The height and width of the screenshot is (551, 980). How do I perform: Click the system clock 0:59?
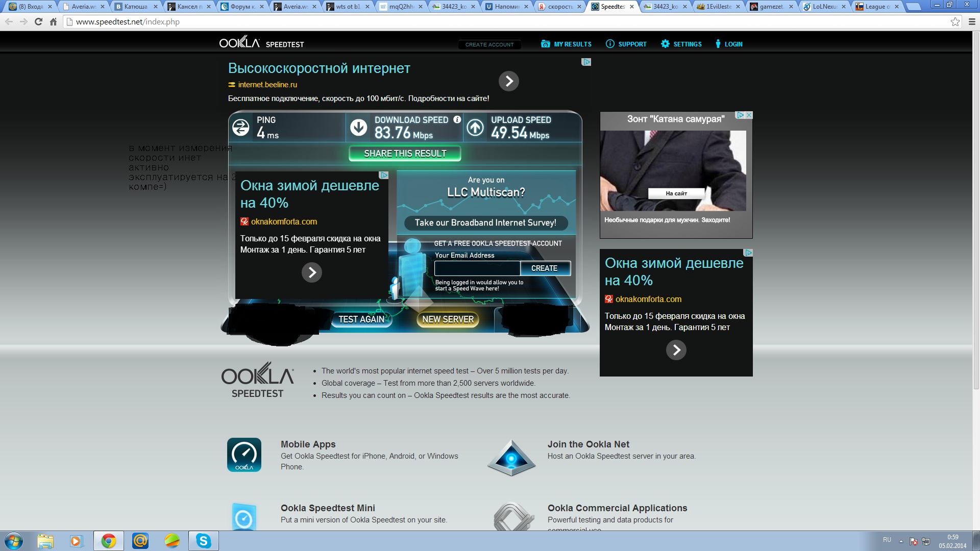[x=952, y=537]
